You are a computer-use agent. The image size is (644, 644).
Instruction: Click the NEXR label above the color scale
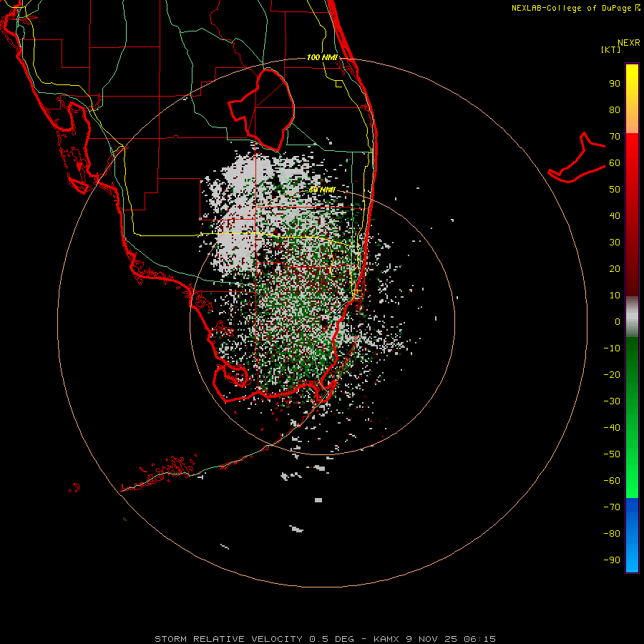click(629, 43)
